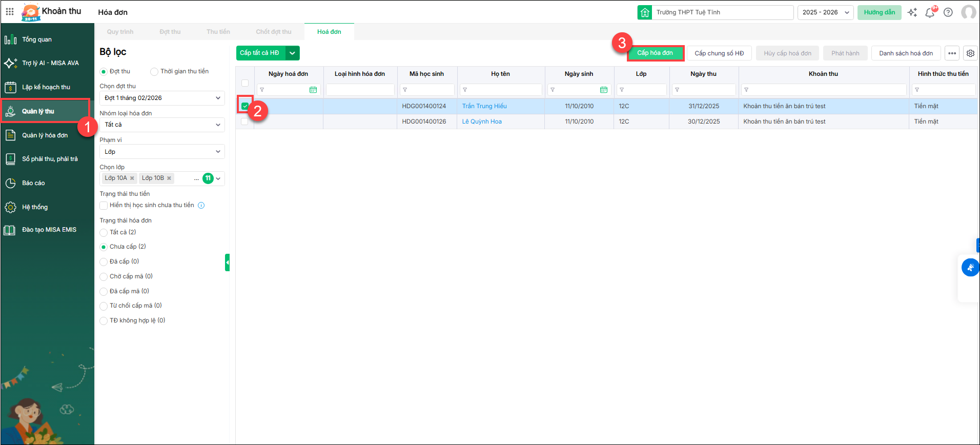Click the notification bell icon

pyautogui.click(x=930, y=12)
